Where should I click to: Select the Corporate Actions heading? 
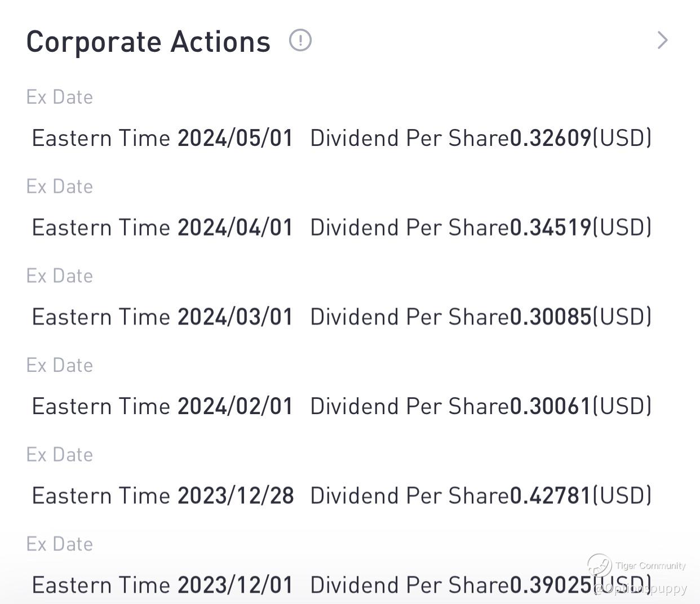[x=149, y=42]
